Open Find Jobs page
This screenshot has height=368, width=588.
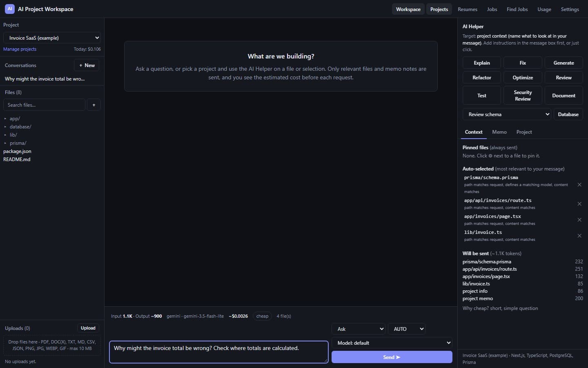point(517,9)
